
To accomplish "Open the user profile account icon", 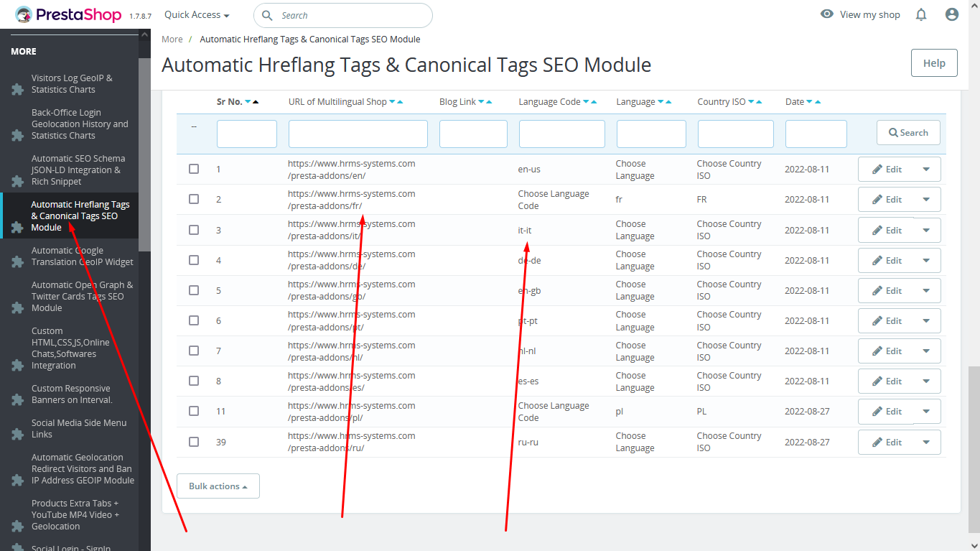I will pos(952,14).
